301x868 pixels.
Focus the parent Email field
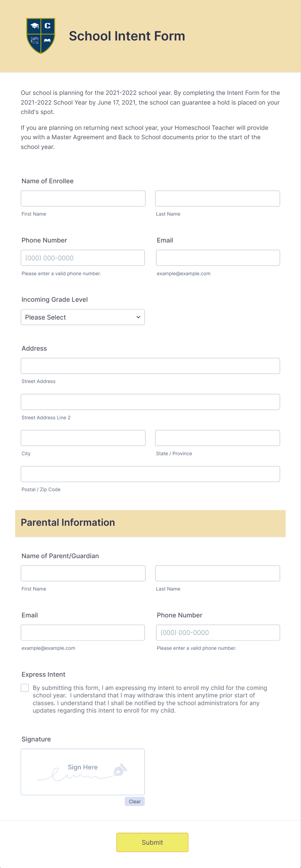[83, 633]
